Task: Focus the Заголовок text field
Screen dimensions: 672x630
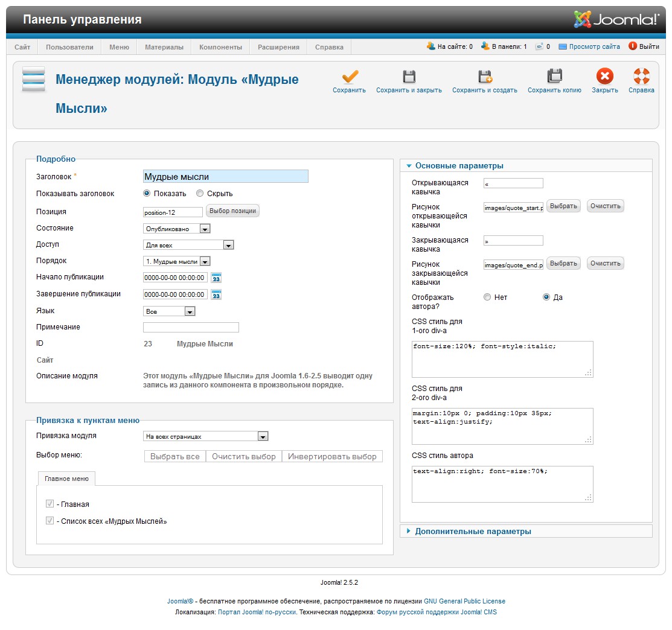Action: point(225,176)
